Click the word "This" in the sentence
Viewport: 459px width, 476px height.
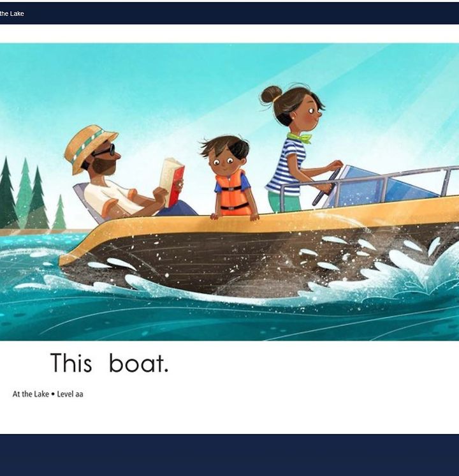click(x=71, y=362)
